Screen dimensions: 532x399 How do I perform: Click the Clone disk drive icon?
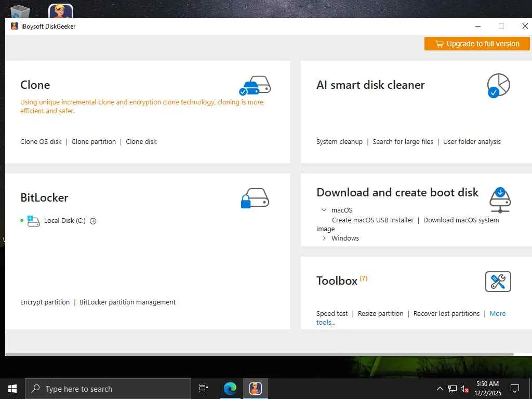coord(255,86)
